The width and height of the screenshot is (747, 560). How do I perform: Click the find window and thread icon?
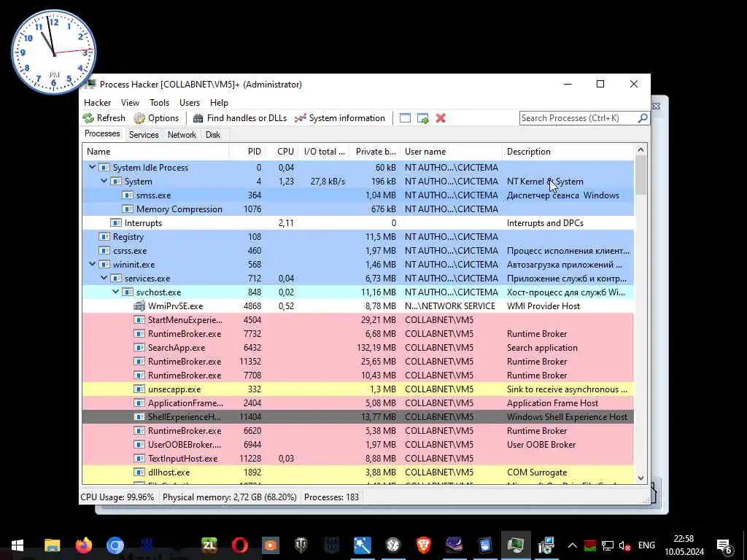pyautogui.click(x=422, y=118)
